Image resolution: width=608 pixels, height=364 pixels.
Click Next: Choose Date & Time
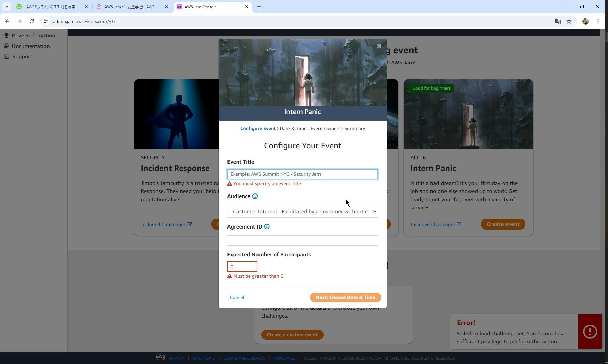click(345, 297)
